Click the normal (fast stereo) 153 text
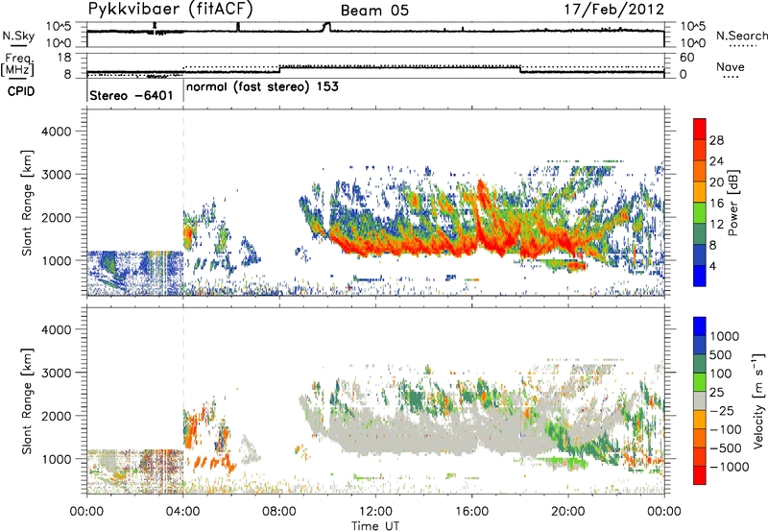The height and width of the screenshot is (532, 768). (x=262, y=87)
